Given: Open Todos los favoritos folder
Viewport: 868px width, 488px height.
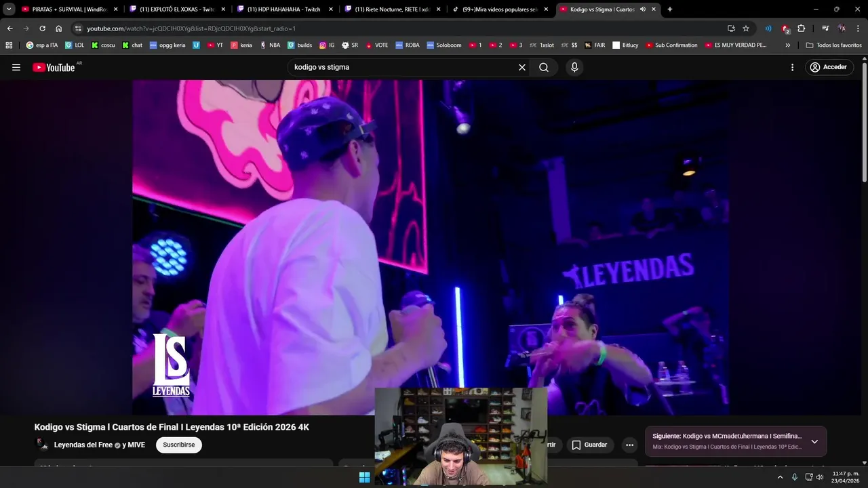Looking at the screenshot, I should pos(834,45).
